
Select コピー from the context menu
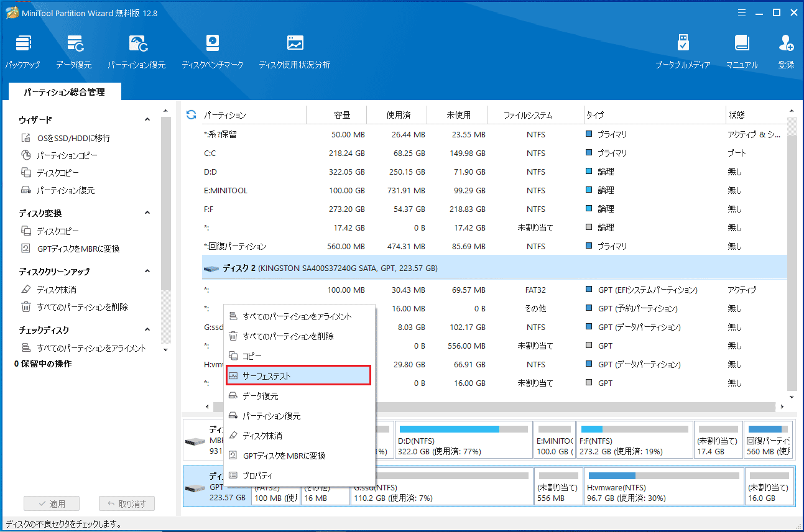coord(299,356)
